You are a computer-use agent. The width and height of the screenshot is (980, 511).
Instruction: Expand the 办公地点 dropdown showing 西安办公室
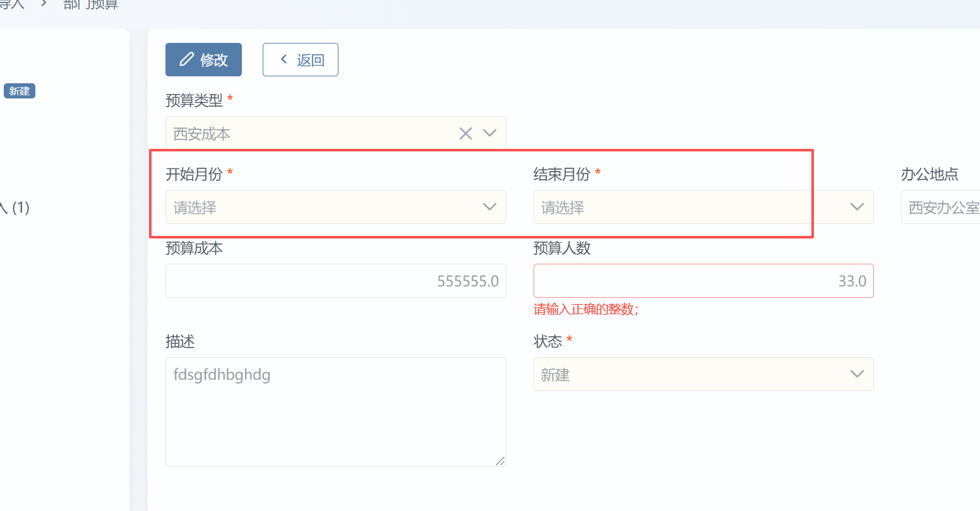(942, 207)
